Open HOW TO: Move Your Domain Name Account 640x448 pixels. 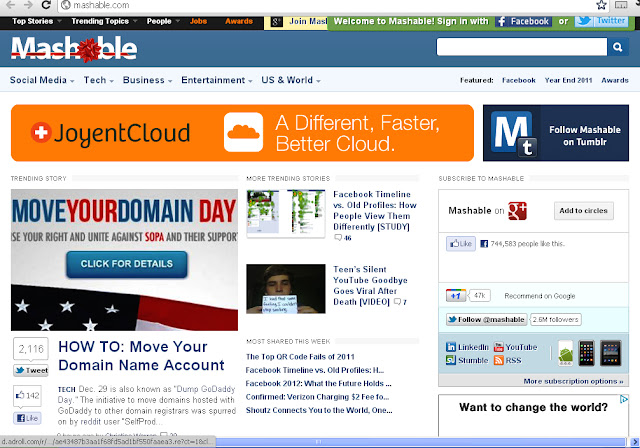click(x=141, y=356)
